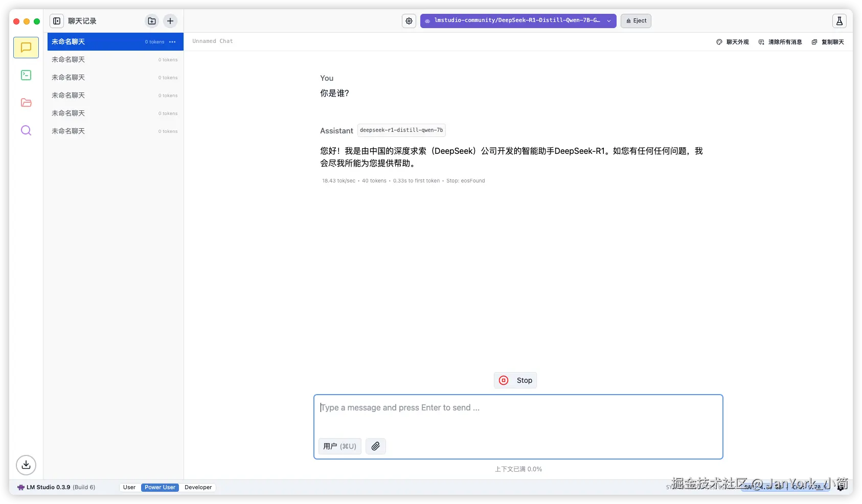
Task: Open the Discover search magnifier icon
Action: click(26, 130)
